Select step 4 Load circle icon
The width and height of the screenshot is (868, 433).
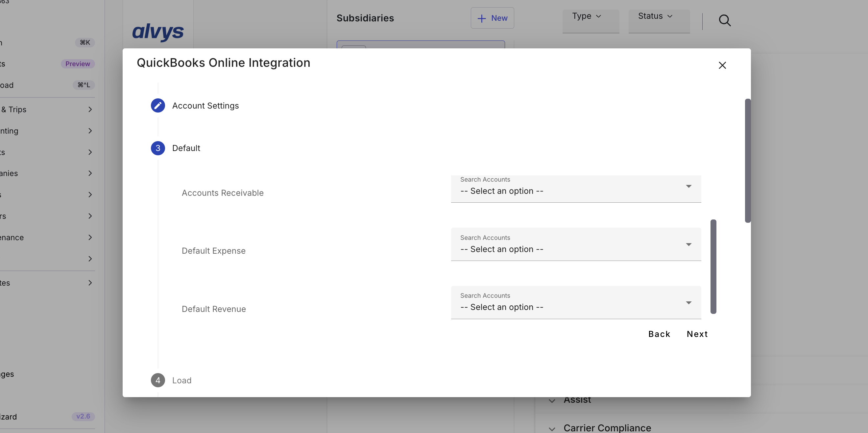click(x=158, y=380)
